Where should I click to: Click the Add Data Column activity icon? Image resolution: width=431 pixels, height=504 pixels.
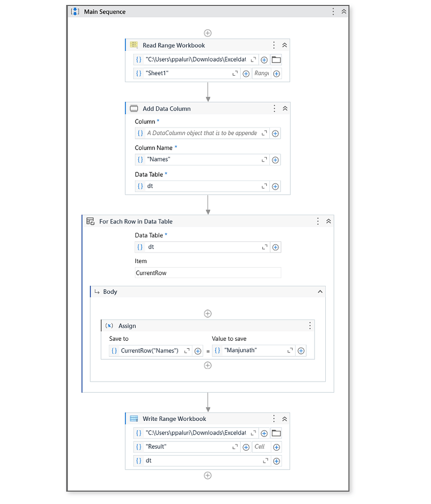(133, 108)
